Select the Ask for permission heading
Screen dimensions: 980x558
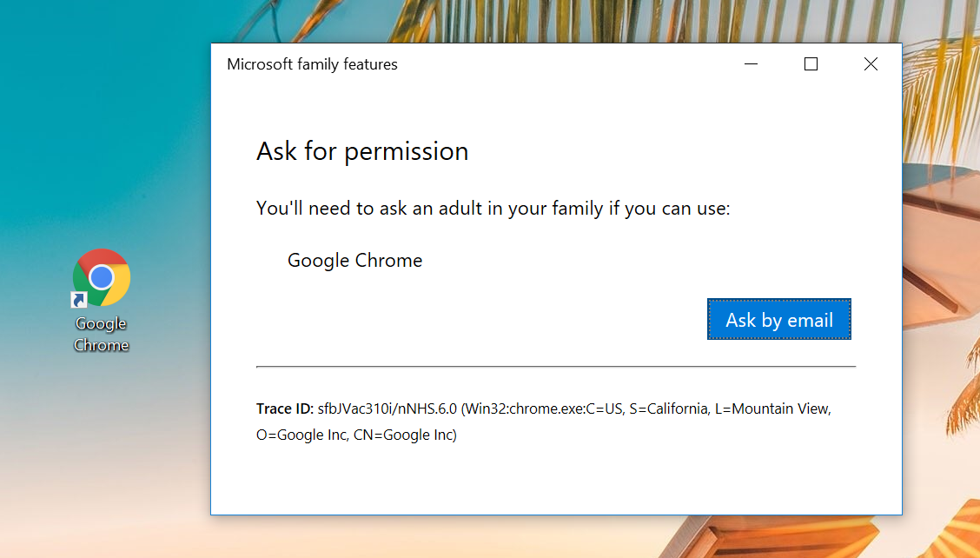[362, 151]
